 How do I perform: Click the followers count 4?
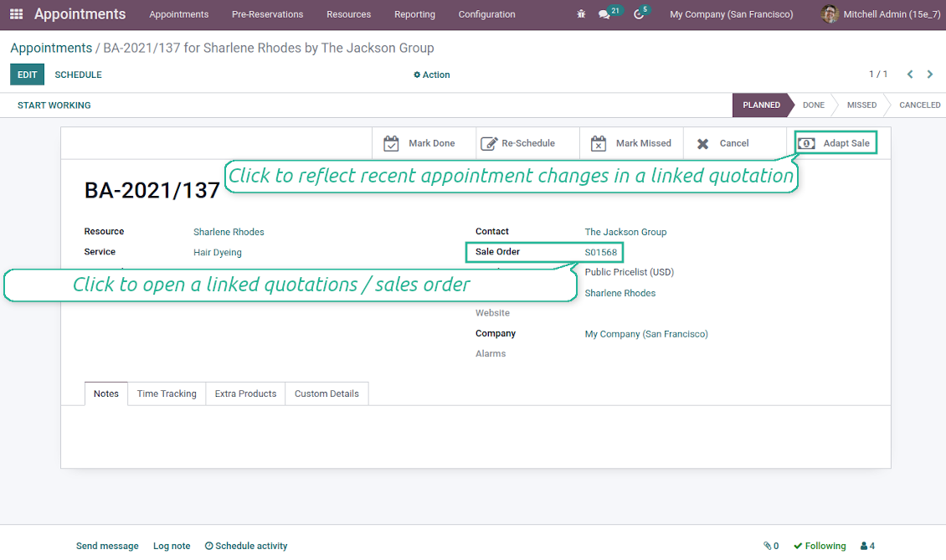[871, 546]
